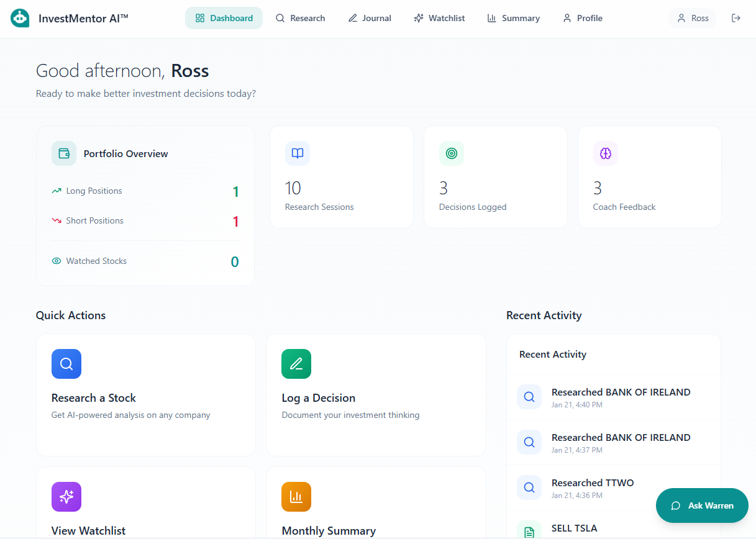Click the Watched Stocks label

point(96,261)
